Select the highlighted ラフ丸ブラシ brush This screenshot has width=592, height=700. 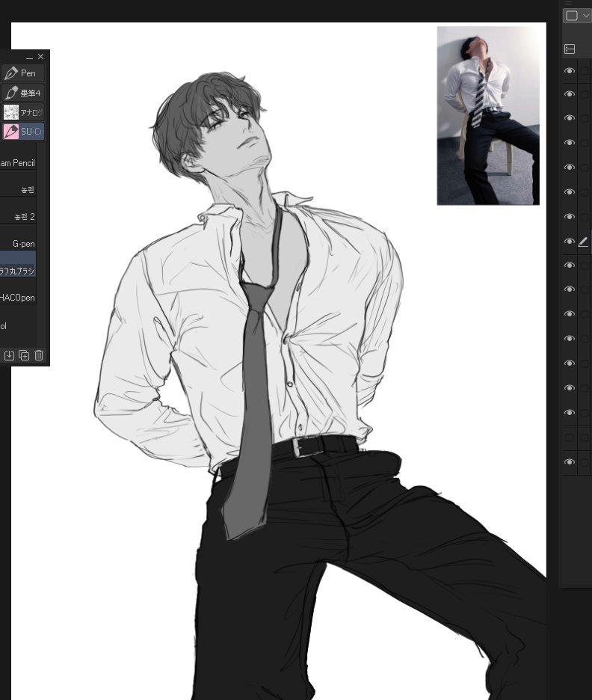tap(18, 264)
